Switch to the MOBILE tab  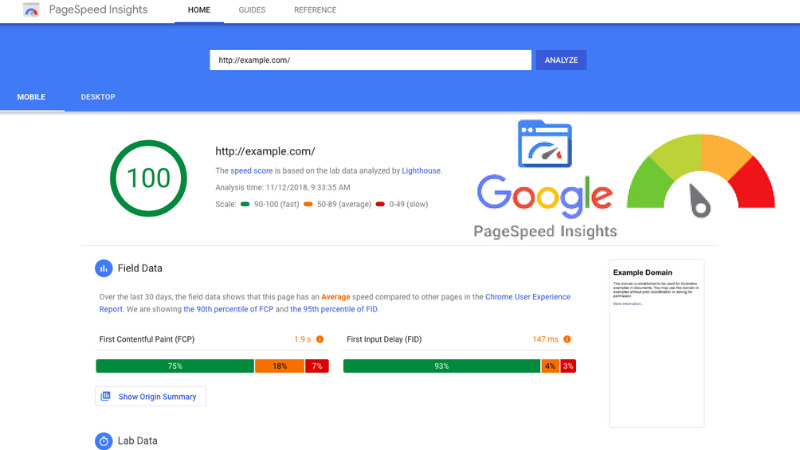coord(31,97)
